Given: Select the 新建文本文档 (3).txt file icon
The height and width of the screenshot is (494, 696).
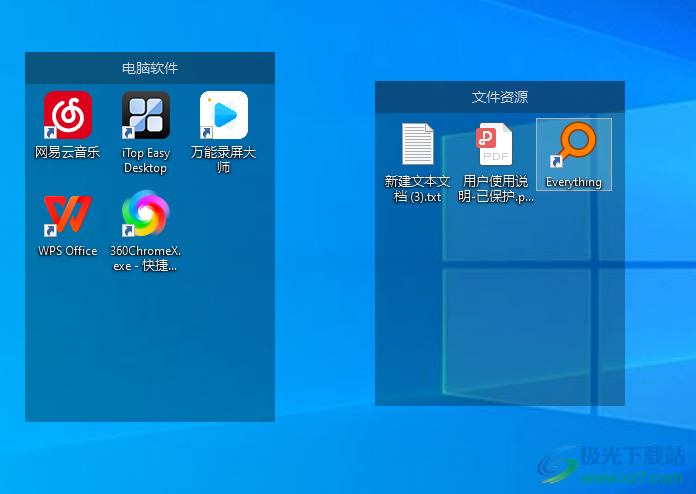Looking at the screenshot, I should (x=418, y=144).
